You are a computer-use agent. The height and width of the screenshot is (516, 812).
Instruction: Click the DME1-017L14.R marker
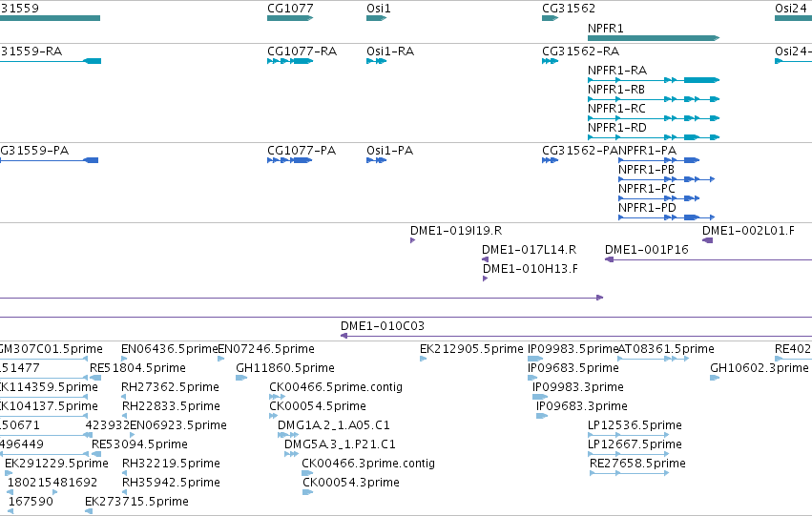[486, 259]
